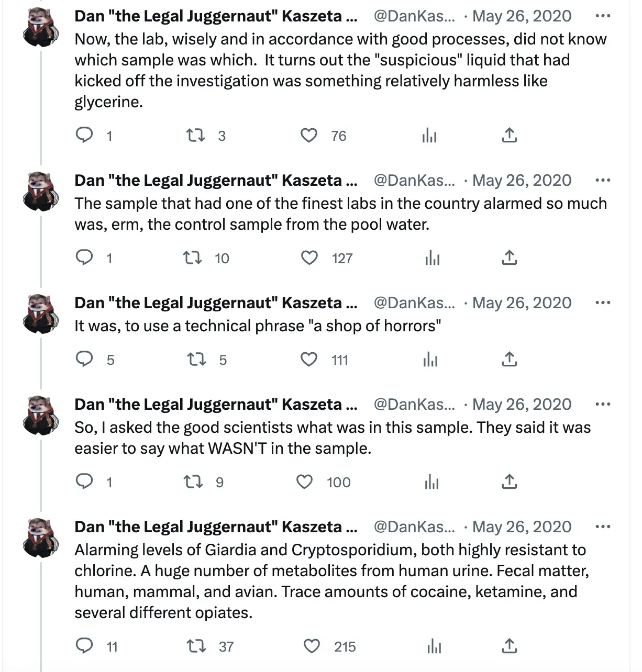Retweet the "shop of horrors" tweet
Viewport: 642px width, 672px height.
[x=196, y=360]
